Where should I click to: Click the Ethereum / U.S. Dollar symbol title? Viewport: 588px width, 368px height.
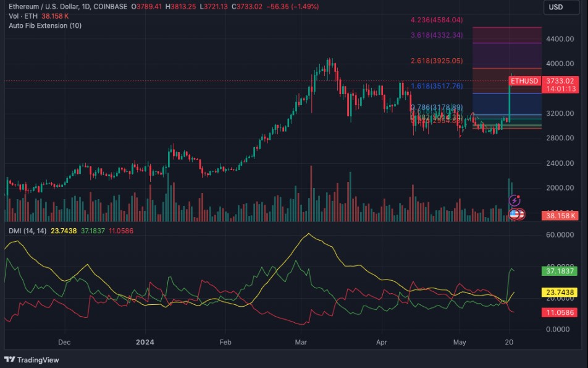tap(68, 7)
